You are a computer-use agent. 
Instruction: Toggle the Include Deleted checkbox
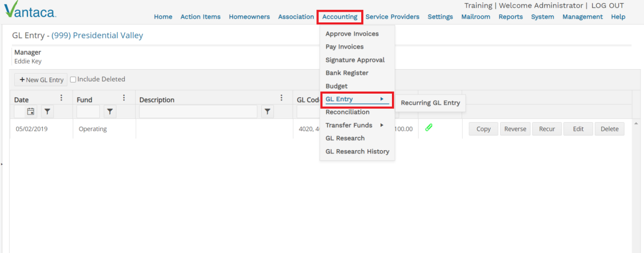73,79
